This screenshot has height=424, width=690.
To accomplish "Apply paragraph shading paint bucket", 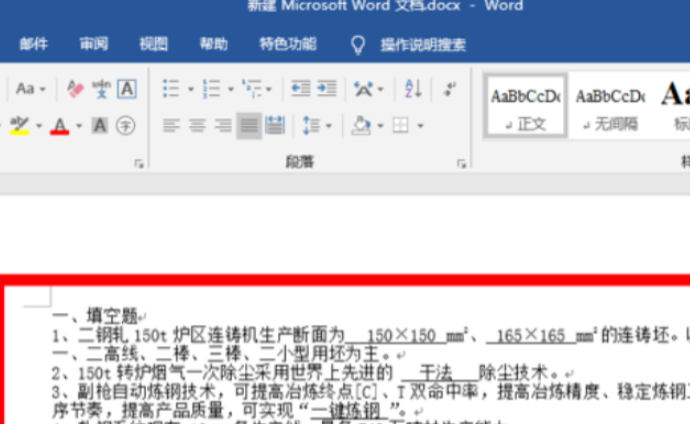I will point(361,126).
